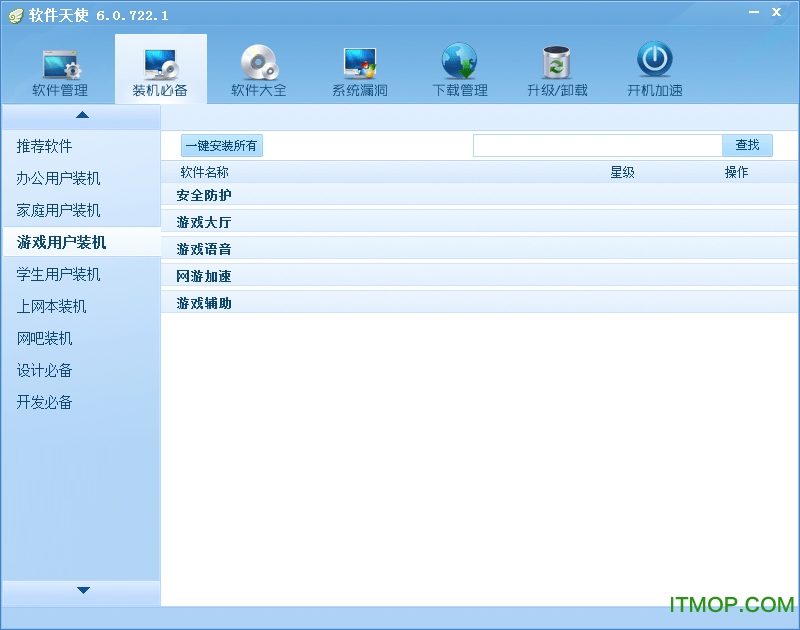Open 升级/卸载 upgrade and uninstall tool
The image size is (800, 630).
click(x=557, y=68)
